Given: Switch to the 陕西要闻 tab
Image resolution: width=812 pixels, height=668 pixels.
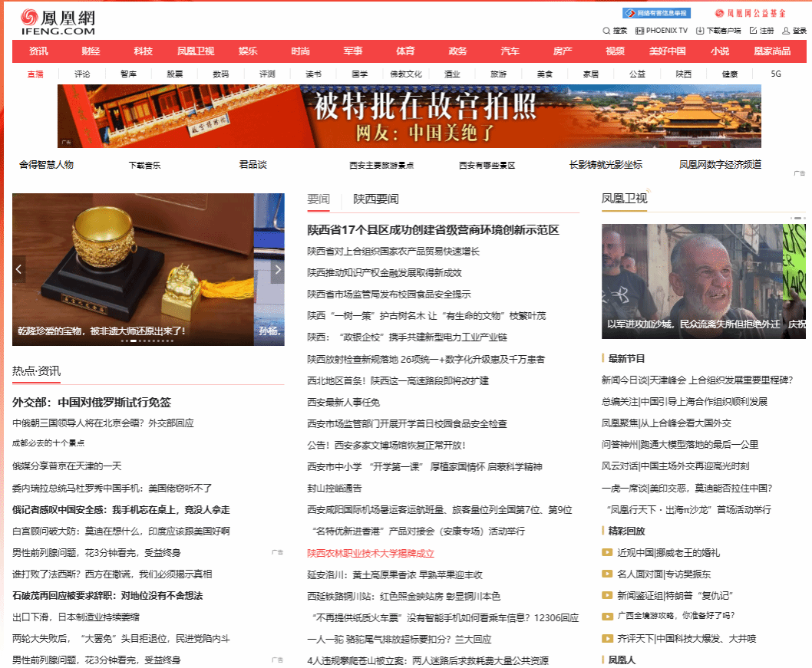Looking at the screenshot, I should (375, 199).
